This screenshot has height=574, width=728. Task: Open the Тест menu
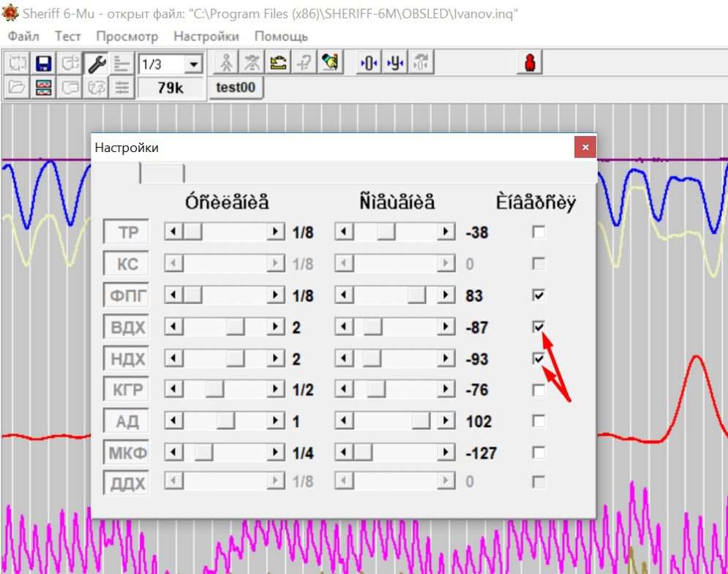tap(67, 36)
